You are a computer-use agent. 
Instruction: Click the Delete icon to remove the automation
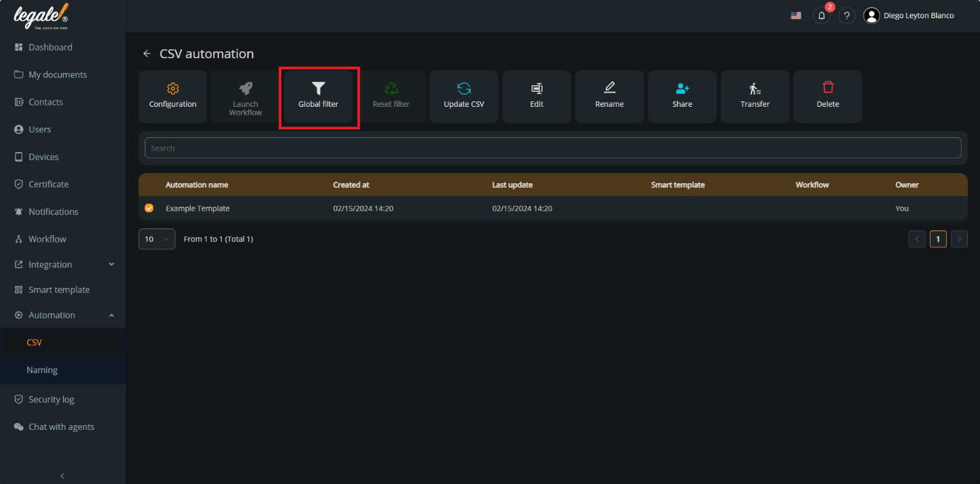(x=827, y=96)
